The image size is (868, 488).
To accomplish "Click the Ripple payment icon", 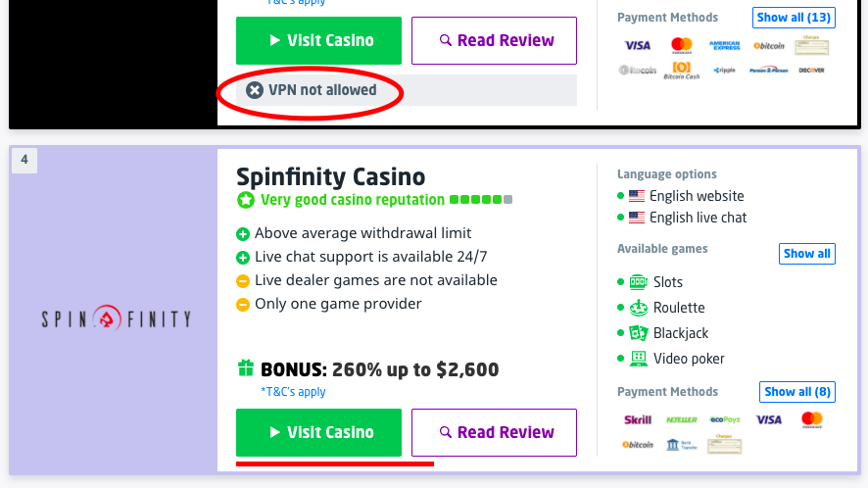I will (x=724, y=70).
